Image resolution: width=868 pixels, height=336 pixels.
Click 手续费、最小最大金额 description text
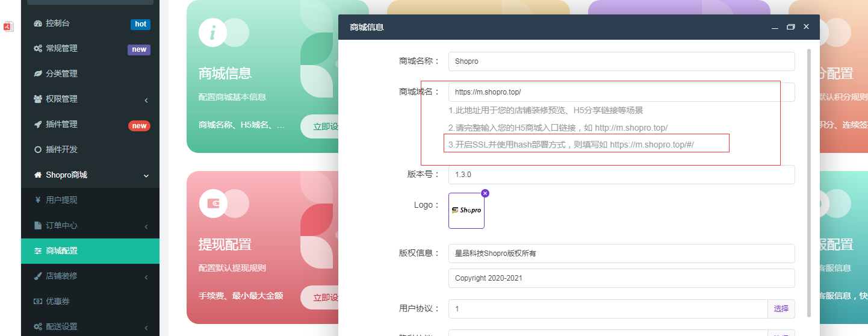241,296
